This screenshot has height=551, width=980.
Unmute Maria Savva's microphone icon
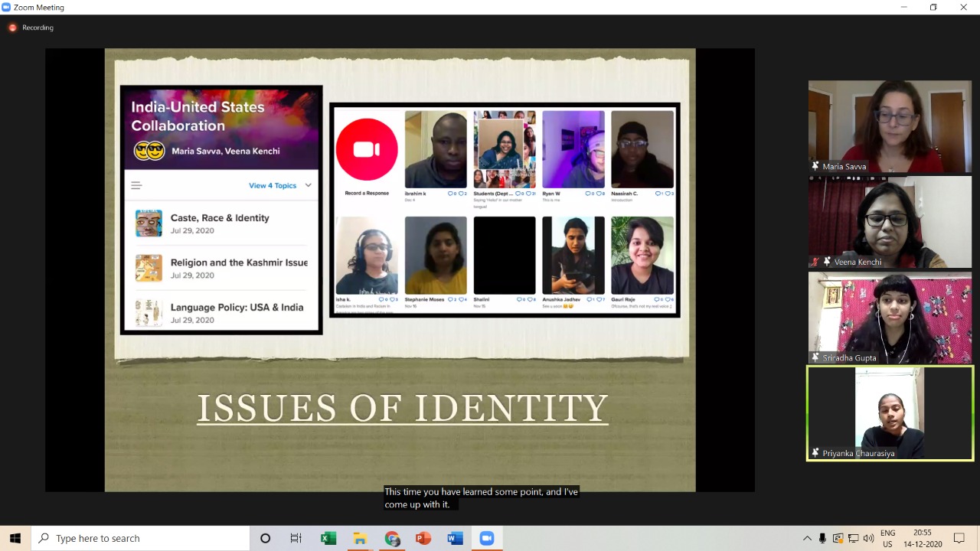coord(815,165)
